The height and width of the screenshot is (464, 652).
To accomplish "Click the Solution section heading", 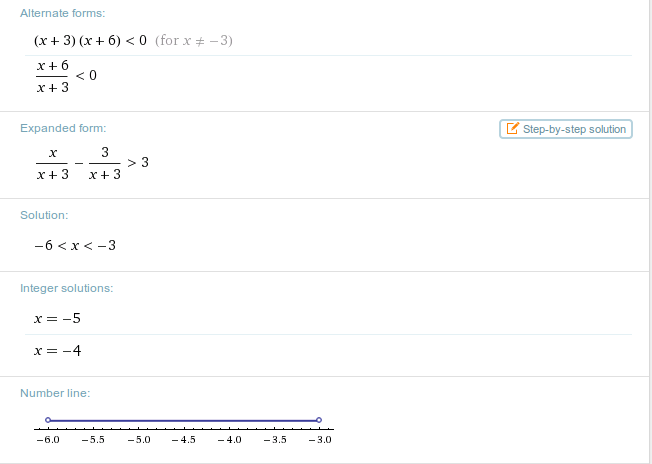I will coord(44,215).
